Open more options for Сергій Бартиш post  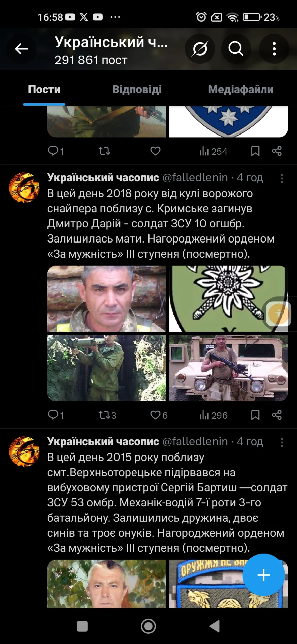282,442
